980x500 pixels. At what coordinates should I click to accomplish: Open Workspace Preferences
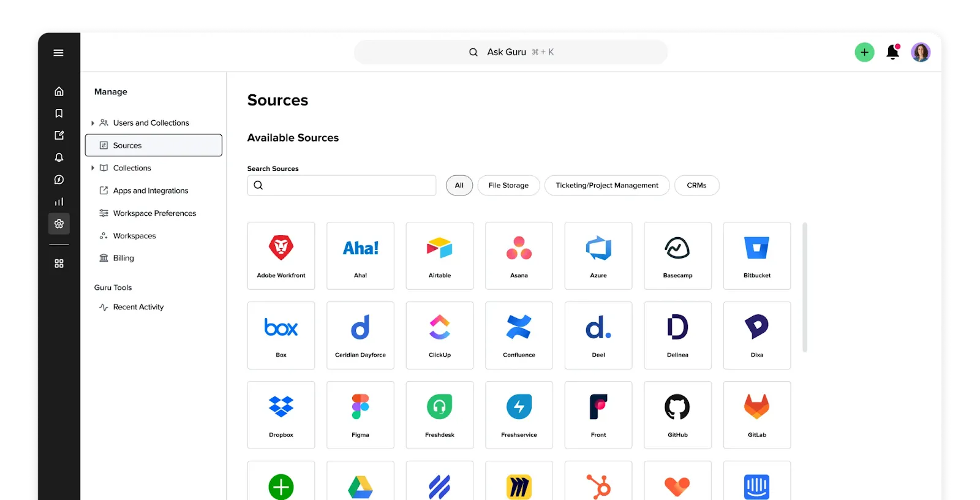154,213
